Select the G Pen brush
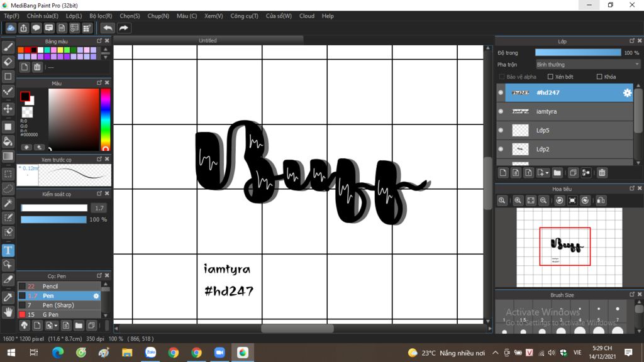Screen dimensions: 644x362 59,315
